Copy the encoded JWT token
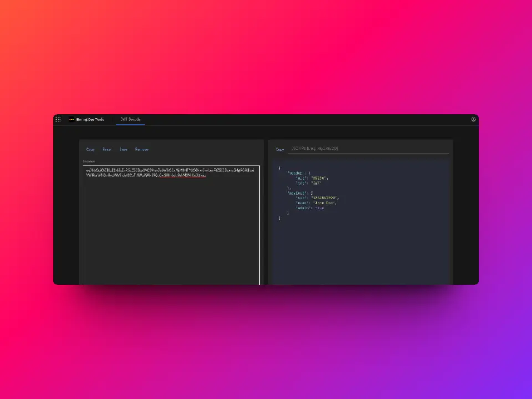 90,149
